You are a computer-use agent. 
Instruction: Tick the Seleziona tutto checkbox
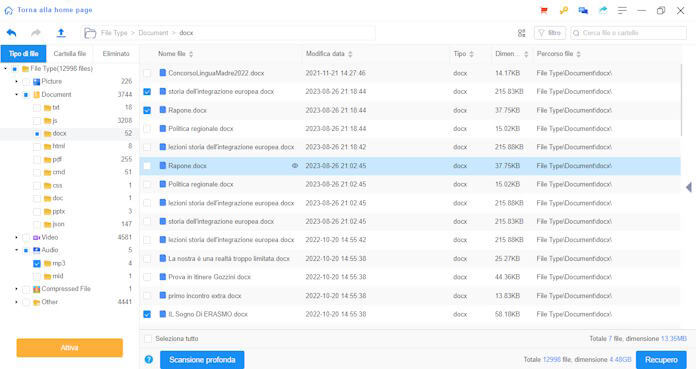coord(148,339)
